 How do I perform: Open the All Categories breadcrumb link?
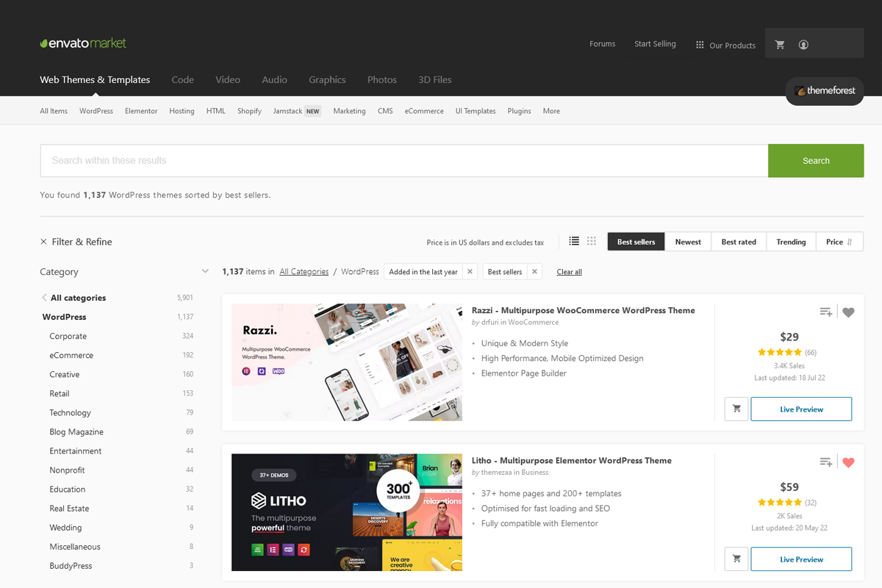tap(304, 271)
